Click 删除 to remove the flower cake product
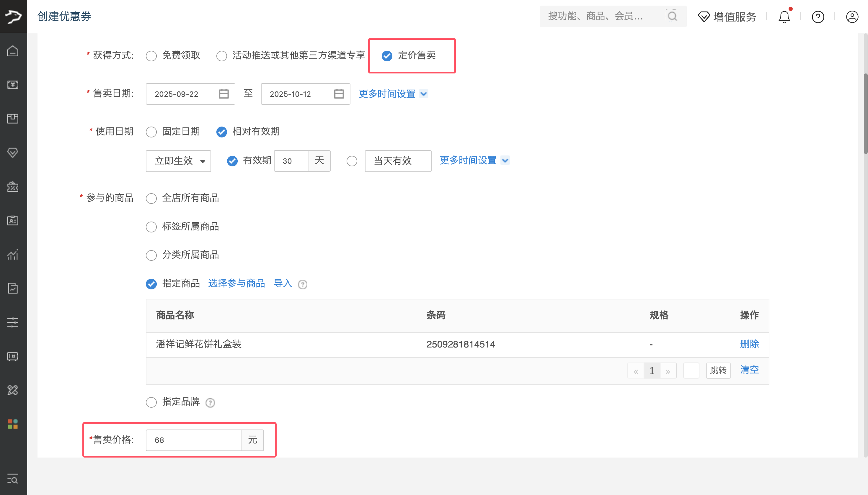This screenshot has height=495, width=868. click(x=749, y=344)
